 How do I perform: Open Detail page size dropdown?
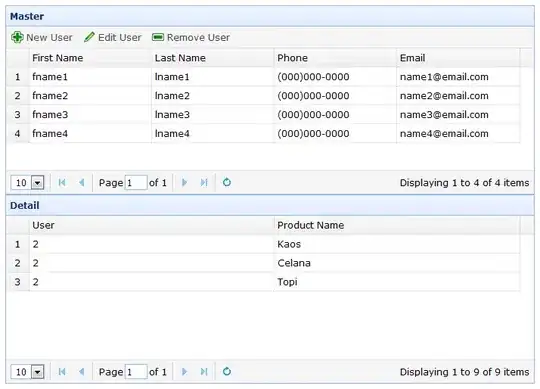(38, 372)
